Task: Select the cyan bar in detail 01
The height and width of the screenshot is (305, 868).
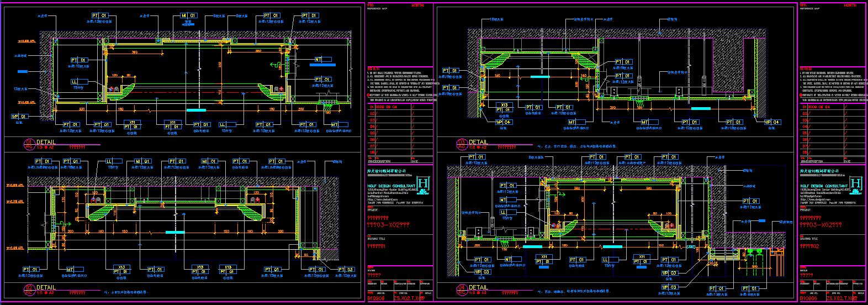Action: [x=196, y=111]
